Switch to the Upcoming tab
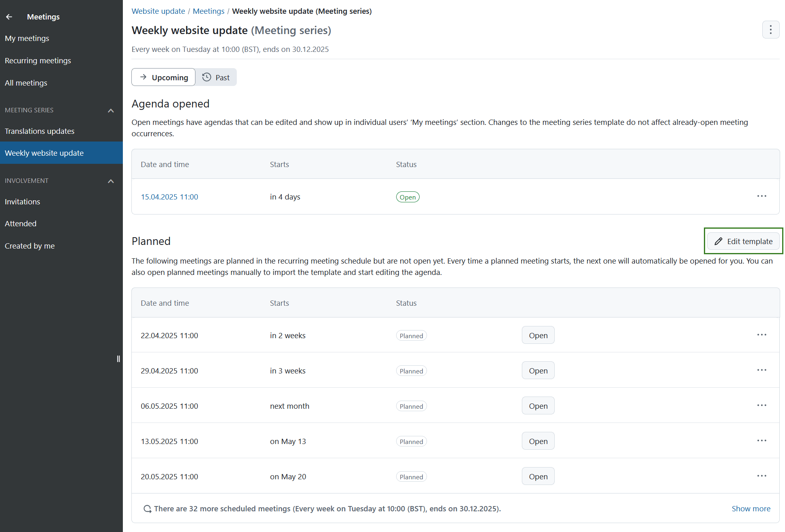Viewport: 785px width, 532px height. tap(163, 77)
